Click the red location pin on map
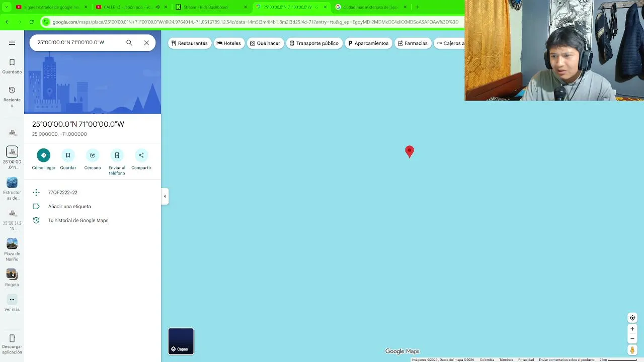 (410, 151)
